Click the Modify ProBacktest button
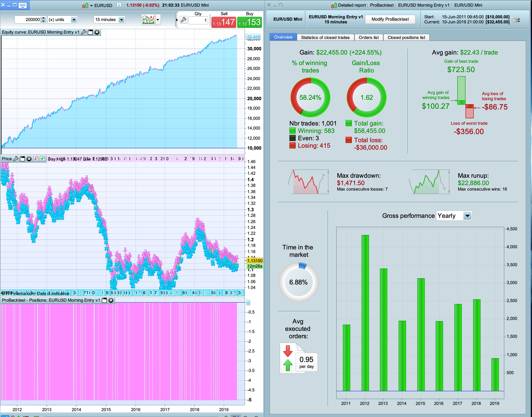Viewport: 532px width, 417px height. pos(390,19)
